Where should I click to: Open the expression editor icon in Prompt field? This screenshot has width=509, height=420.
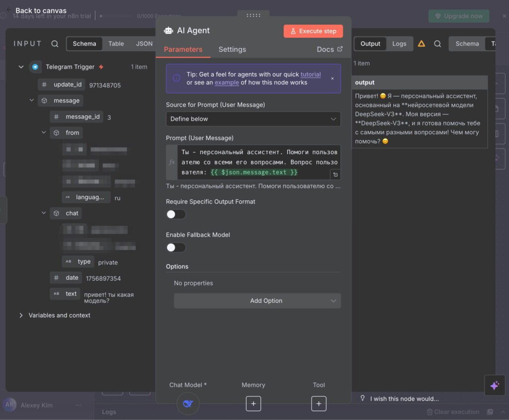pos(336,174)
